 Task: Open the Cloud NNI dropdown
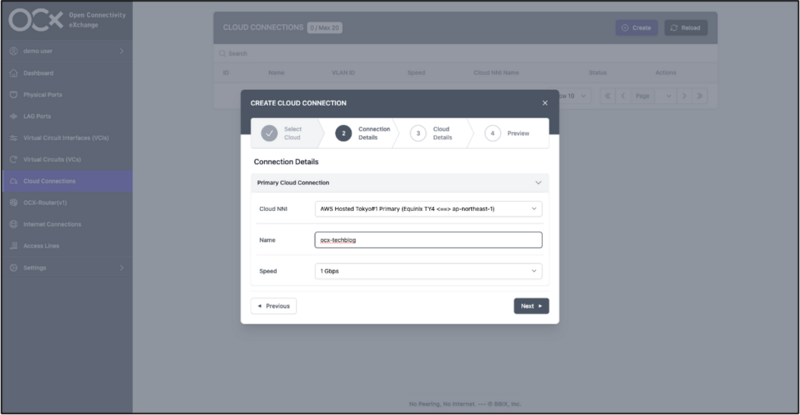click(428, 209)
